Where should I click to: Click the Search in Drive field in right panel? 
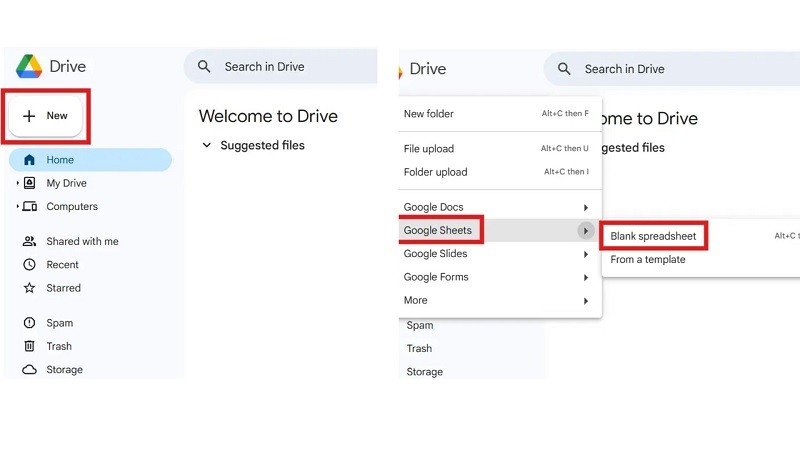click(672, 69)
